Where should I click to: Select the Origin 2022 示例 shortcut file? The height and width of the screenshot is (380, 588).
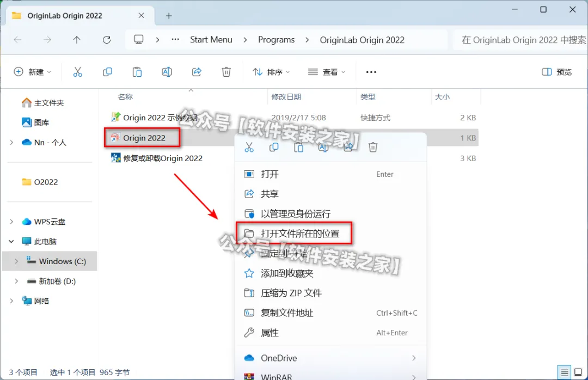coord(160,118)
